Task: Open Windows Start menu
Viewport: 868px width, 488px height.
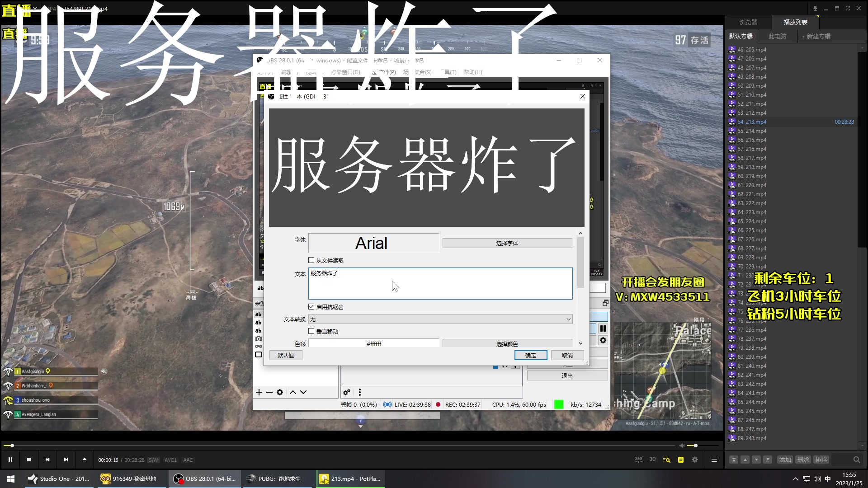Action: 11,479
